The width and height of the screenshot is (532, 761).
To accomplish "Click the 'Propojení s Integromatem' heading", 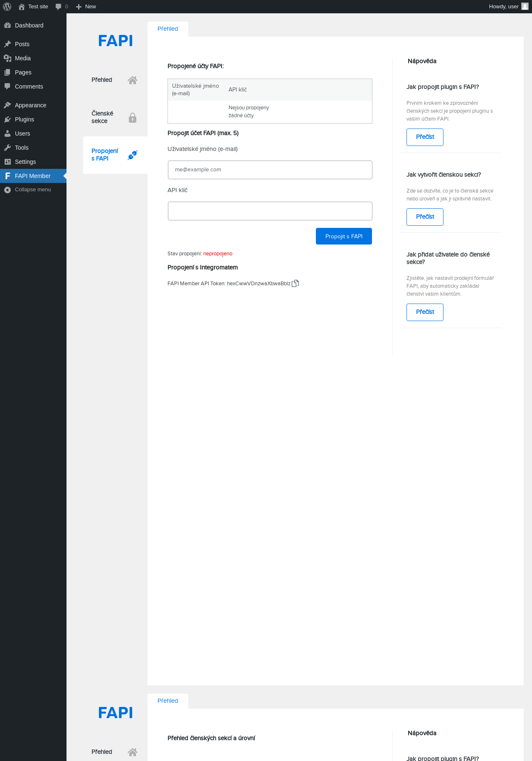I will click(203, 267).
